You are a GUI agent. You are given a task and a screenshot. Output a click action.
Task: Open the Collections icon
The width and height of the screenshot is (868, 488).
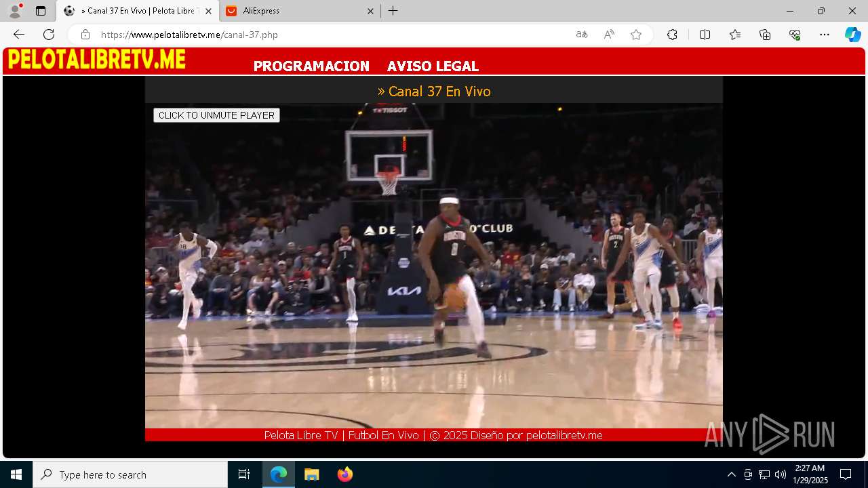pos(765,35)
